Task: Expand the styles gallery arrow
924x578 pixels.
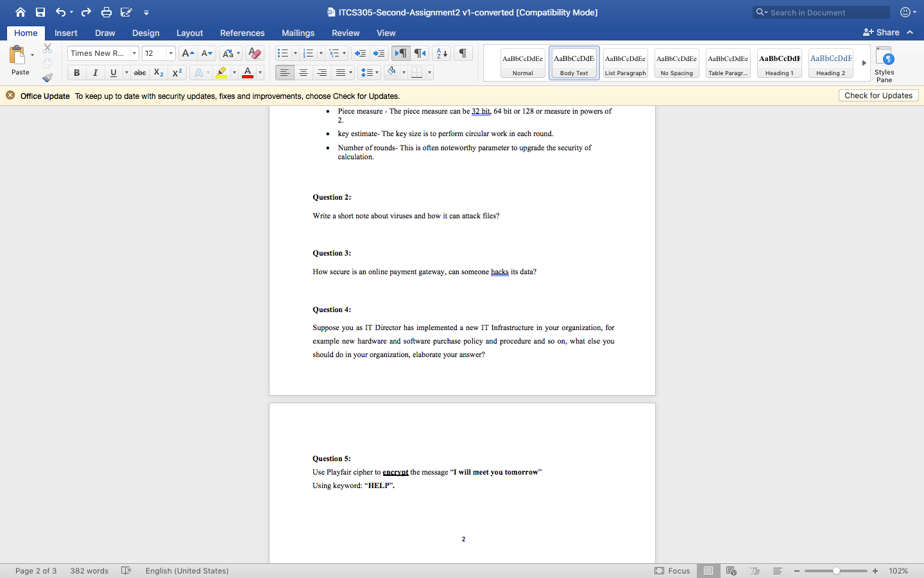Action: [x=864, y=63]
